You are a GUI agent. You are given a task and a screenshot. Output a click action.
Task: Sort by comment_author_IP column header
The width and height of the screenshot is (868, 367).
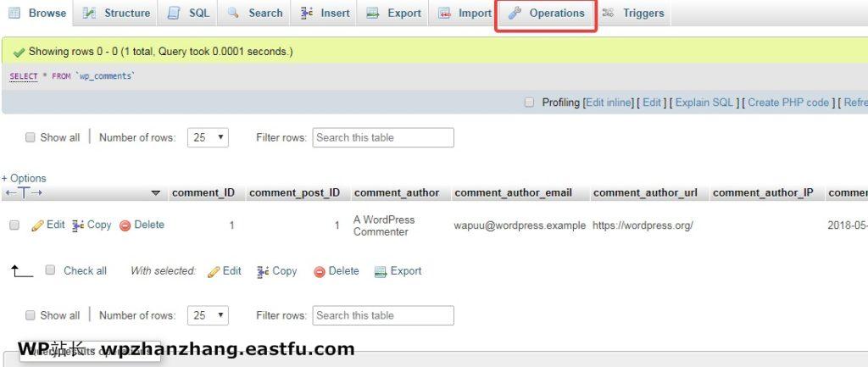point(763,192)
